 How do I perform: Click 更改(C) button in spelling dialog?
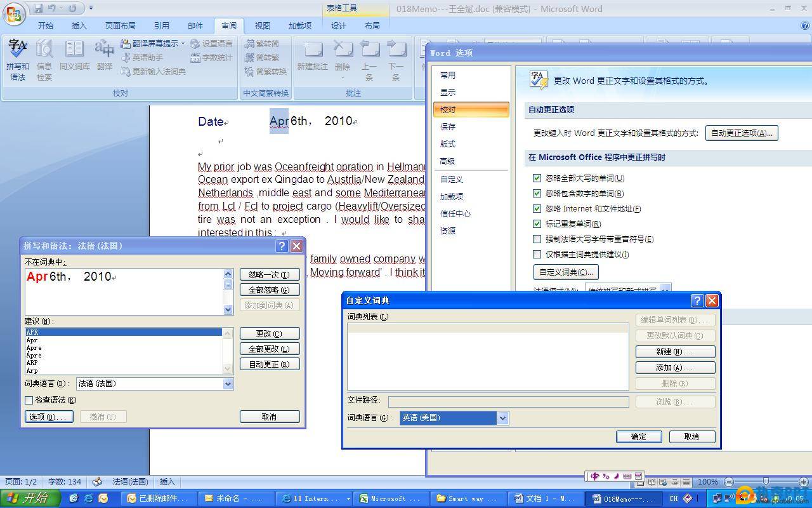[270, 333]
